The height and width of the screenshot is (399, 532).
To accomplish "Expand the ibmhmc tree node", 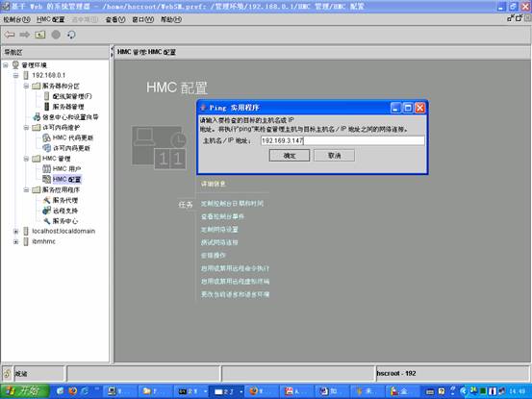I will 16,241.
